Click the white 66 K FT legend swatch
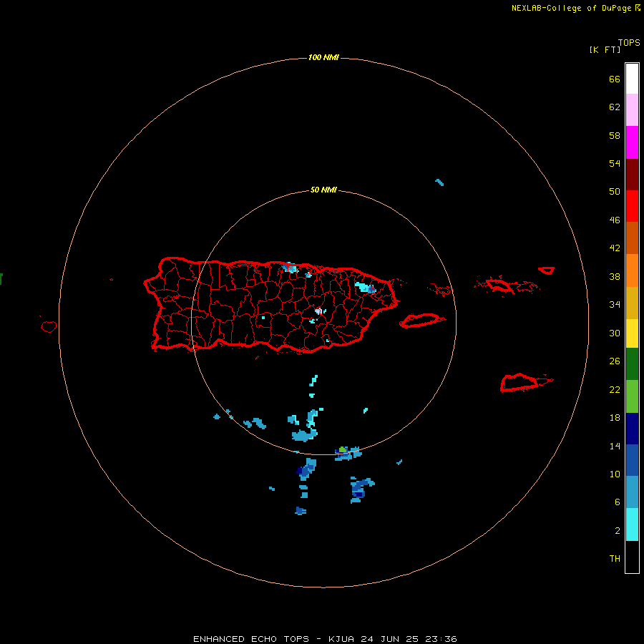644x644 pixels. pyautogui.click(x=632, y=79)
